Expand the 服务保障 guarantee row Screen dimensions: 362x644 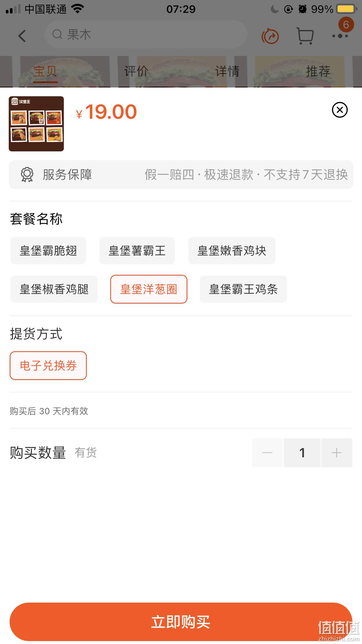[181, 174]
